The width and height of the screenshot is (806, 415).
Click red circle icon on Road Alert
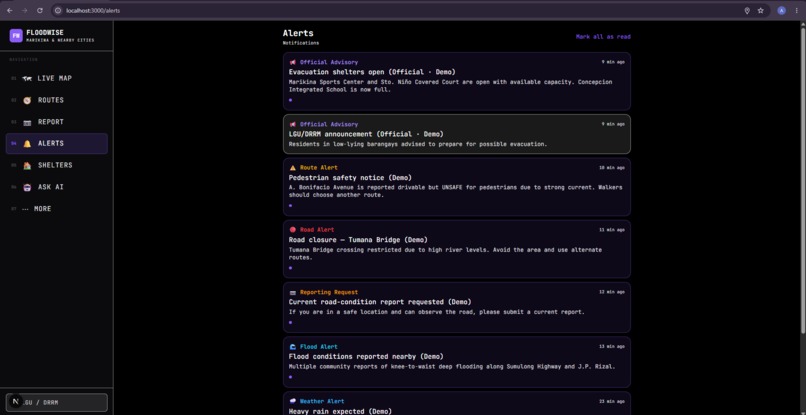[x=292, y=230]
